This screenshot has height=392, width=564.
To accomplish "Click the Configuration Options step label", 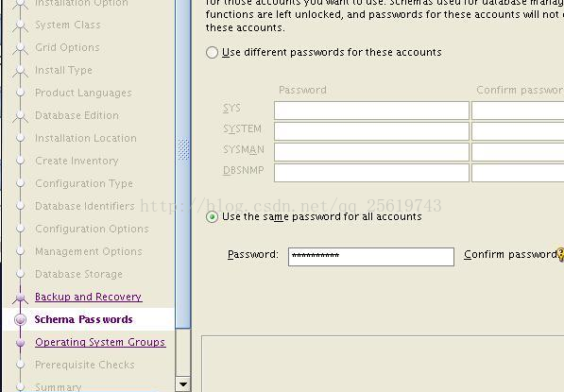I will pyautogui.click(x=92, y=229).
